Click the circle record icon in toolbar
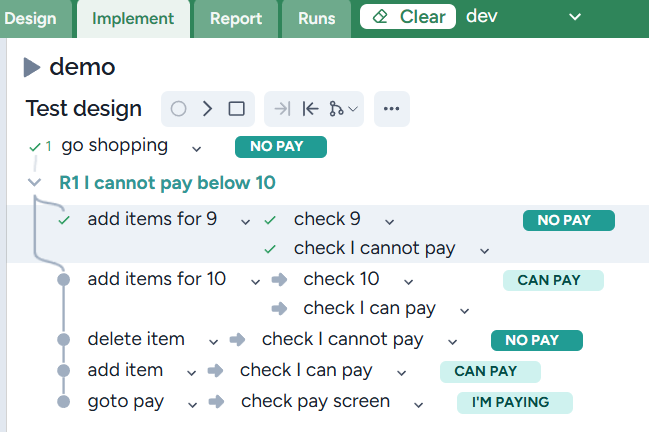The width and height of the screenshot is (649, 432). (178, 109)
